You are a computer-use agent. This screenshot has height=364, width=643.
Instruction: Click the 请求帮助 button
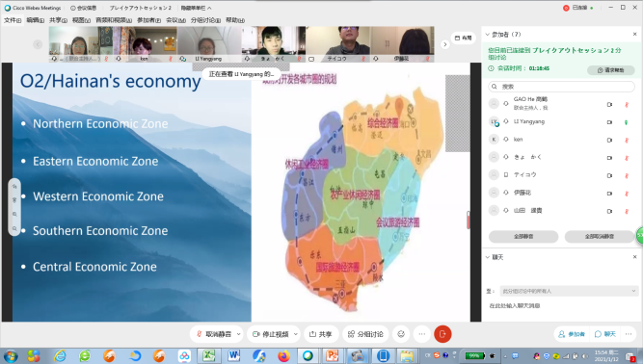(610, 70)
